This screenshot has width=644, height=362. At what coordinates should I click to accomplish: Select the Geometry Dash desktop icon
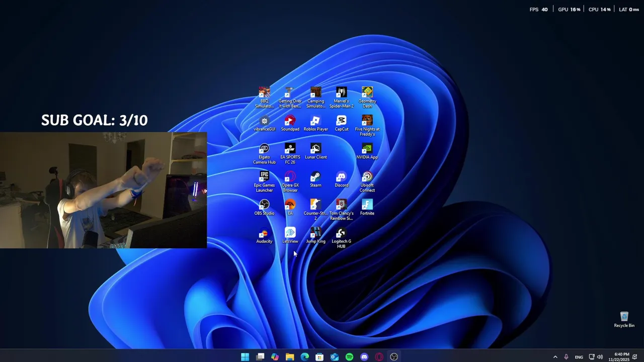coord(367,98)
